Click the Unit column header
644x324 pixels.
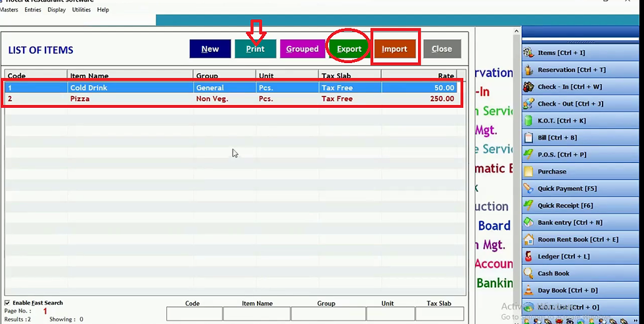click(x=287, y=76)
